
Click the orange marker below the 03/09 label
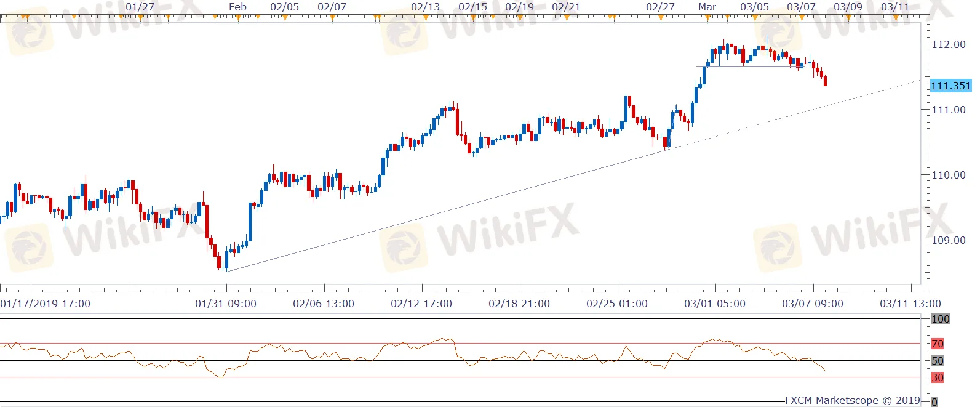tap(848, 18)
